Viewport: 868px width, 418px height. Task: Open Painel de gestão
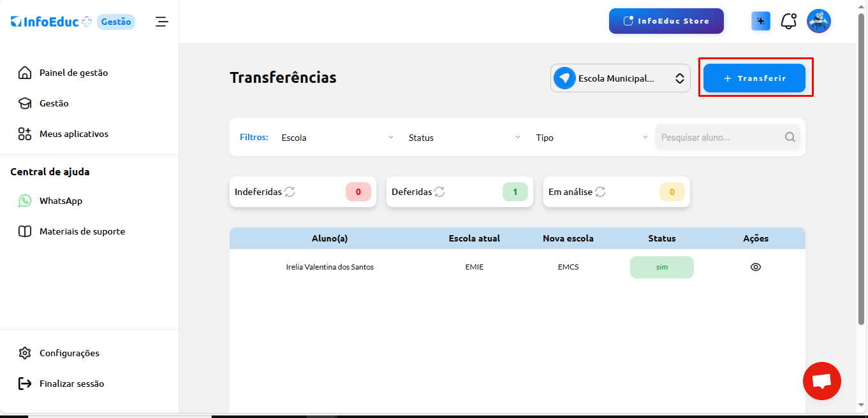(73, 73)
